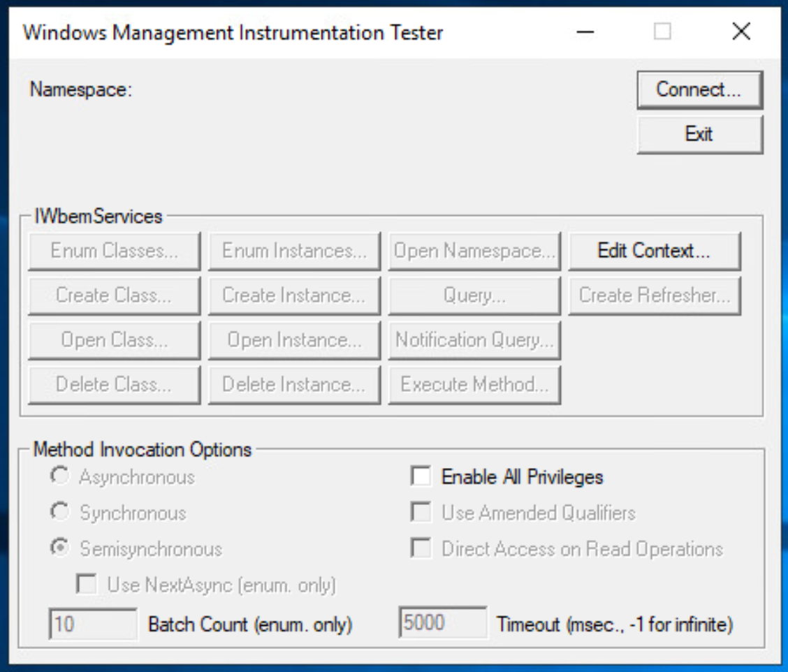Click the Notification Query... button
This screenshot has height=672, width=788.
coord(474,340)
